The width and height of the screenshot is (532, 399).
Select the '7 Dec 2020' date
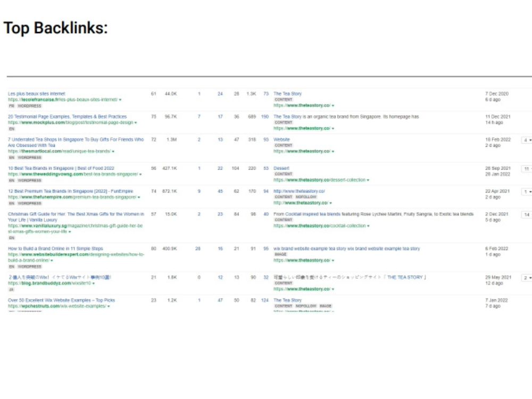point(497,94)
